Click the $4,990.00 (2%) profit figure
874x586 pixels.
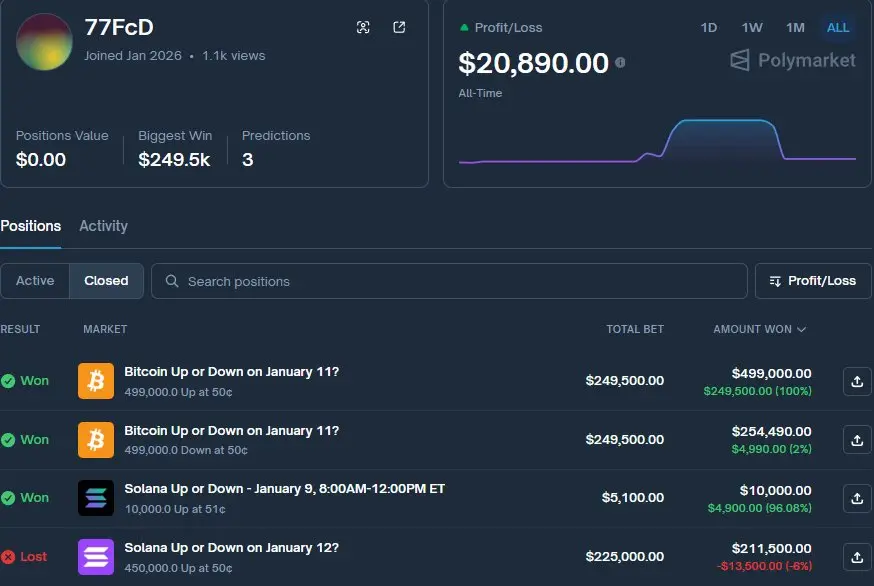(771, 449)
